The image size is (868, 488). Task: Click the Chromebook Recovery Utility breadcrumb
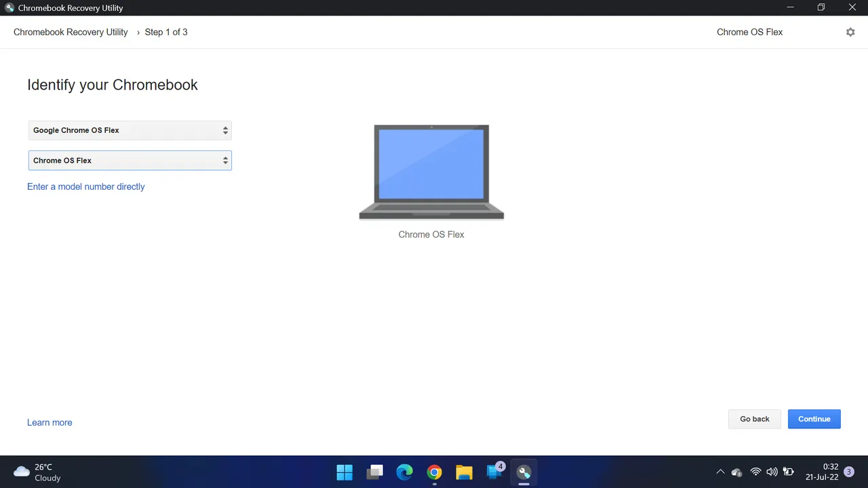71,32
